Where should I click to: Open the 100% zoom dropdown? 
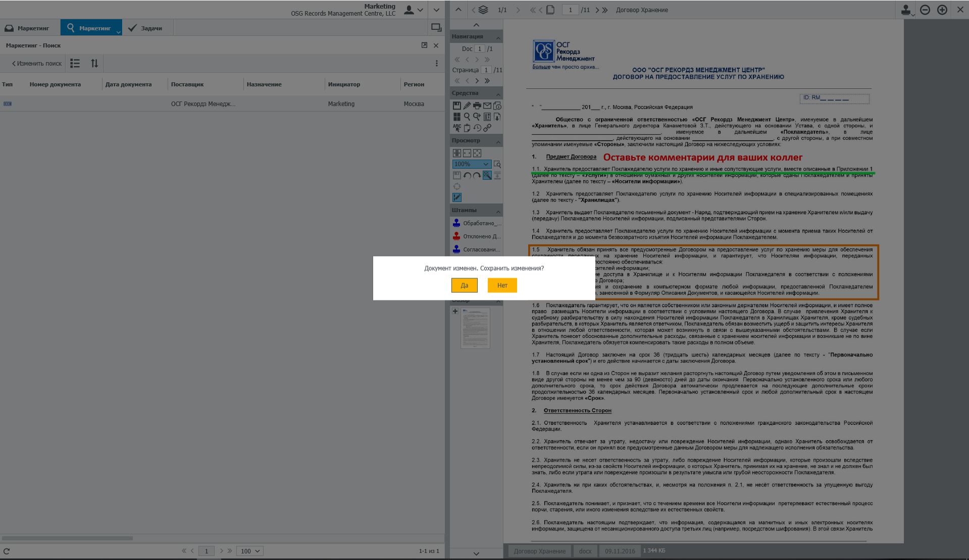coord(471,164)
